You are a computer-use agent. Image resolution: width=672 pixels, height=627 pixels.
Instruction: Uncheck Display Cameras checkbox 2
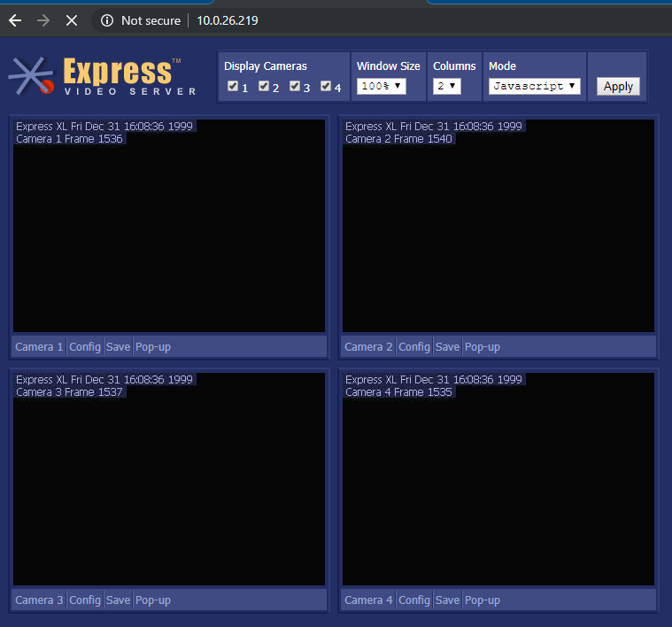(264, 86)
